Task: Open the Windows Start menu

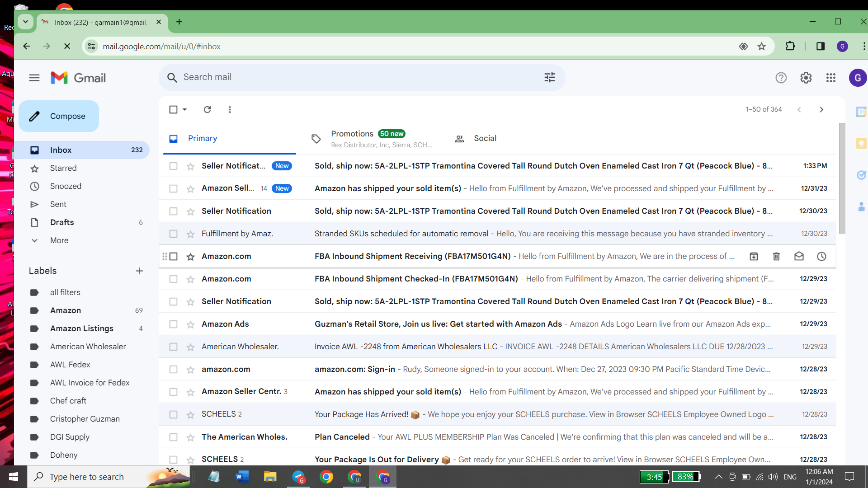Action: [14, 477]
